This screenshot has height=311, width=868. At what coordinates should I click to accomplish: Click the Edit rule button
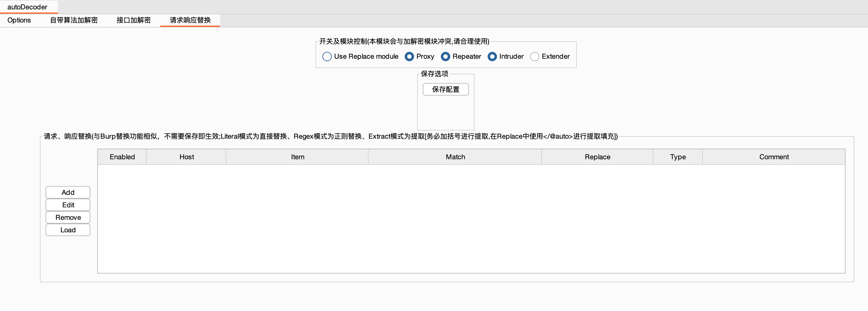click(x=68, y=205)
